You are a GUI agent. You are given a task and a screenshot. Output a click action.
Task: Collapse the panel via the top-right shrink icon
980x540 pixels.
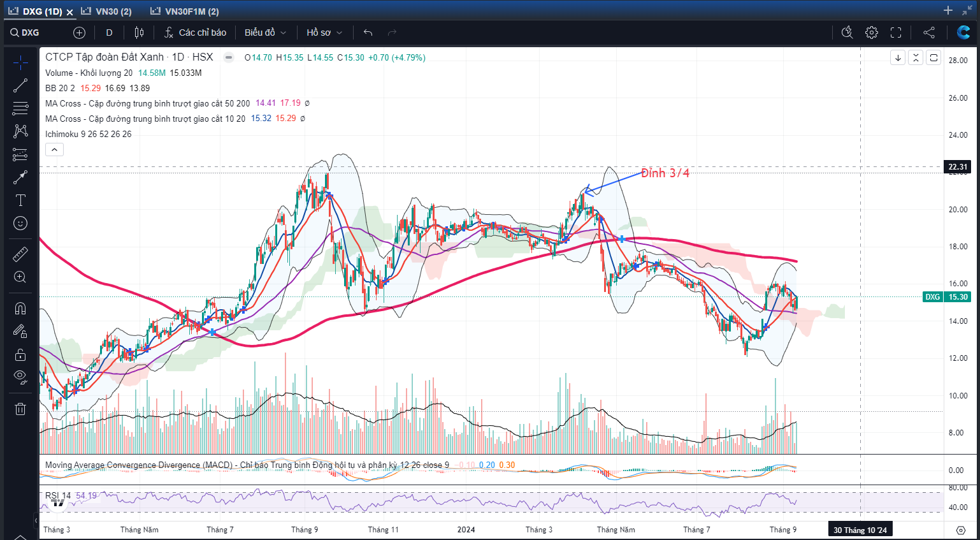[x=969, y=10]
